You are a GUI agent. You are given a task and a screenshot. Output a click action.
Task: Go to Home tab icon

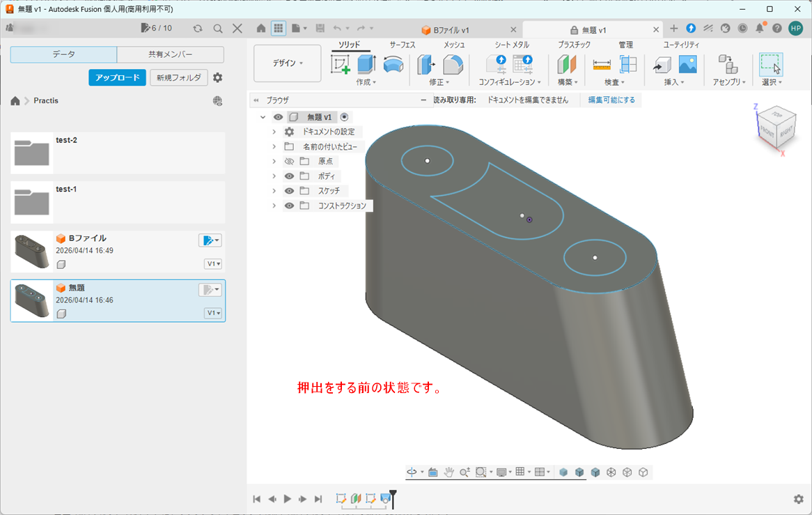click(x=261, y=29)
